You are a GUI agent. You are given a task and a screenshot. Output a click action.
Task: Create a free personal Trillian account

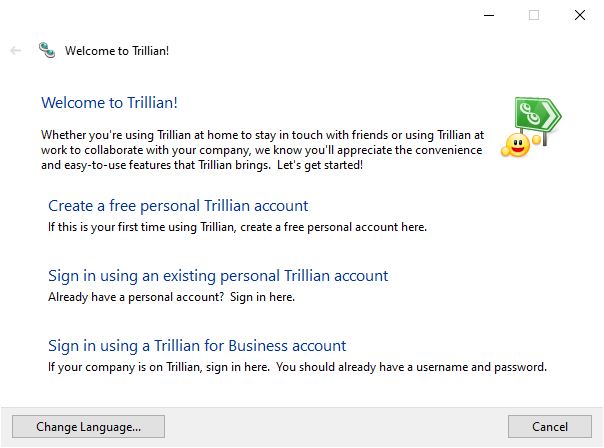178,206
